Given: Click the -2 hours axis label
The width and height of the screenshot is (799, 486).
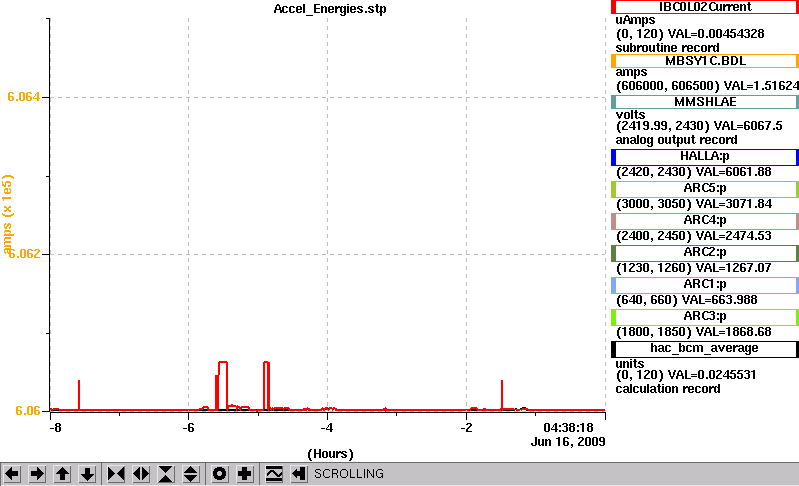Looking at the screenshot, I should click(466, 428).
